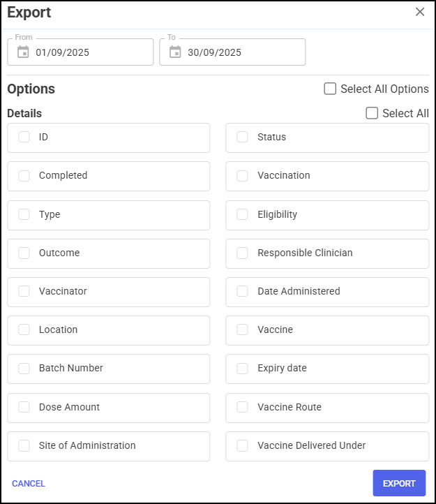436x504 pixels.
Task: Tick the Details Select All checkbox
Action: point(373,113)
